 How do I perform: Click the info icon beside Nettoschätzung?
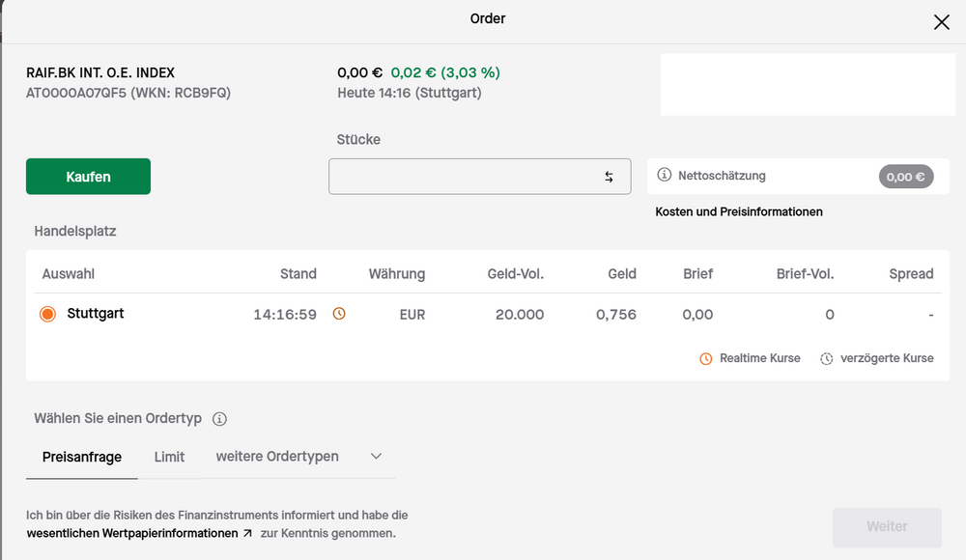(x=664, y=176)
